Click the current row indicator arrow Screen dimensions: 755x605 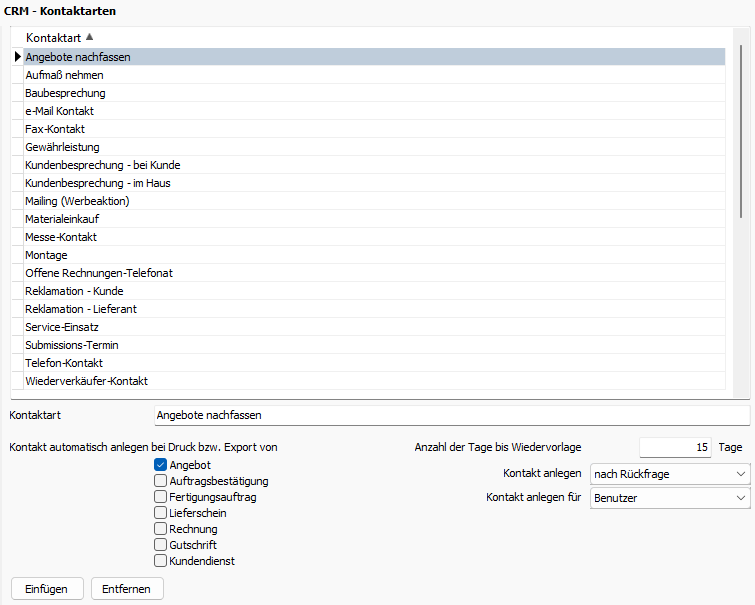18,57
